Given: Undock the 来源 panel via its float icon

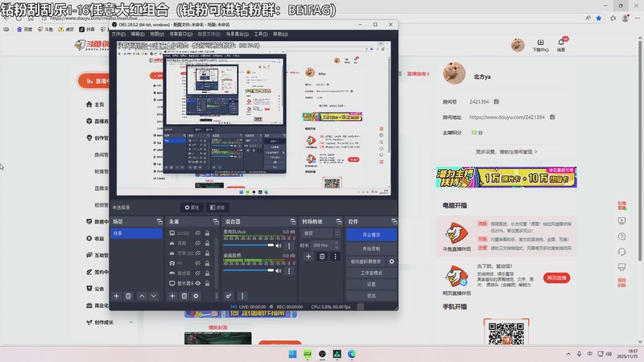Looking at the screenshot, I should pyautogui.click(x=216, y=221).
